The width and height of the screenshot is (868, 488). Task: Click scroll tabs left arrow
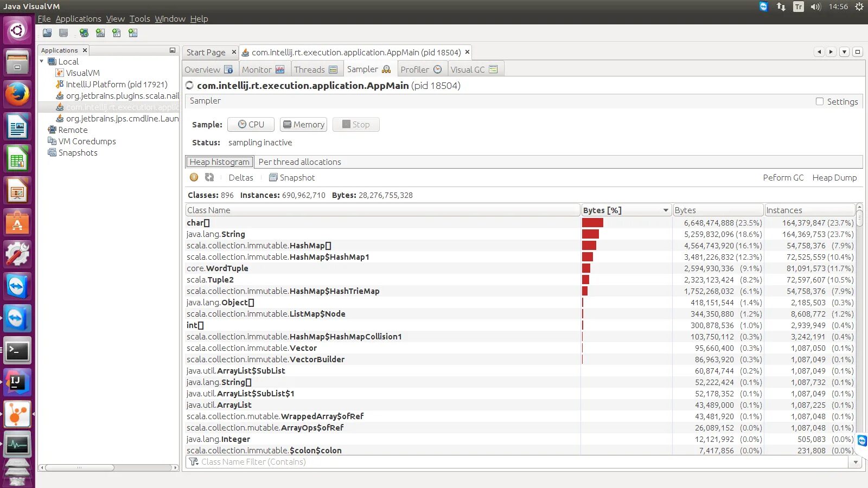pos(819,52)
